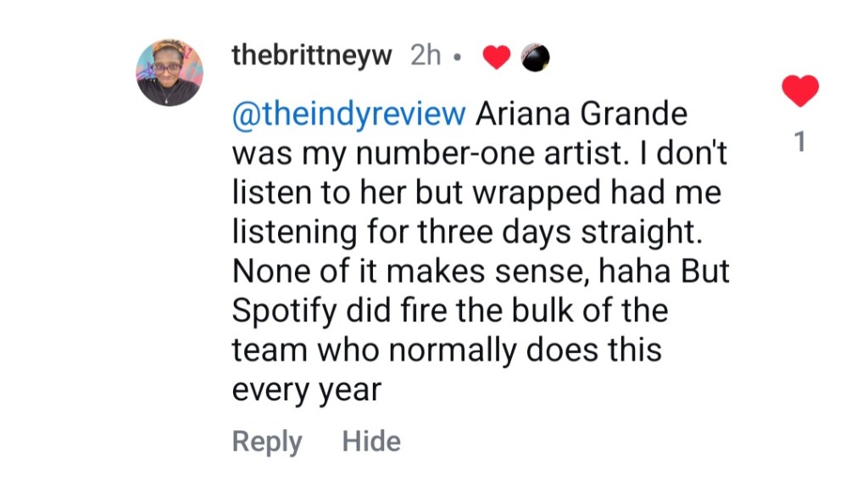The image size is (868, 492).
Task: Open the @theindyreview mention
Action: coord(348,114)
